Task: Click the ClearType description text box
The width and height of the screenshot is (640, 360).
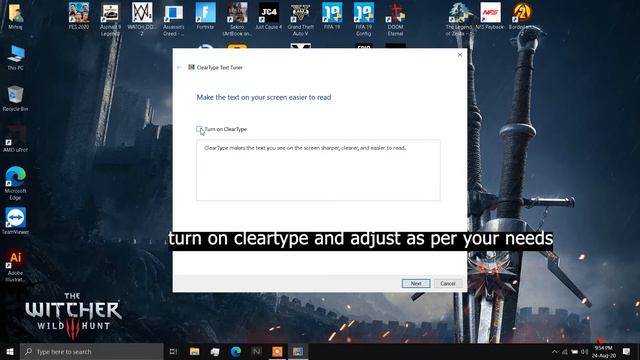Action: (318, 170)
